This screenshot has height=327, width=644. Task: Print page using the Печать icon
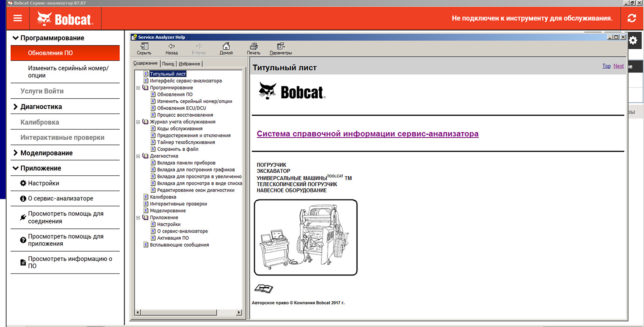click(x=253, y=48)
